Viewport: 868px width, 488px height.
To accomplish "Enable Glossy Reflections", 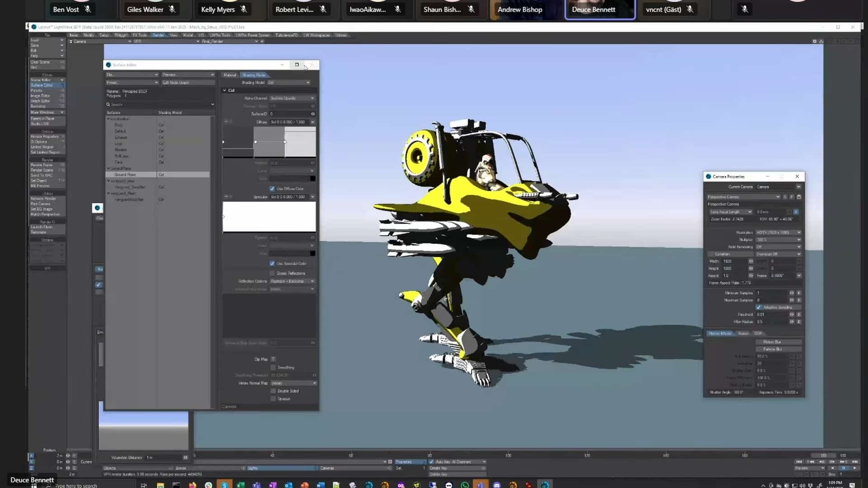I will pyautogui.click(x=273, y=273).
